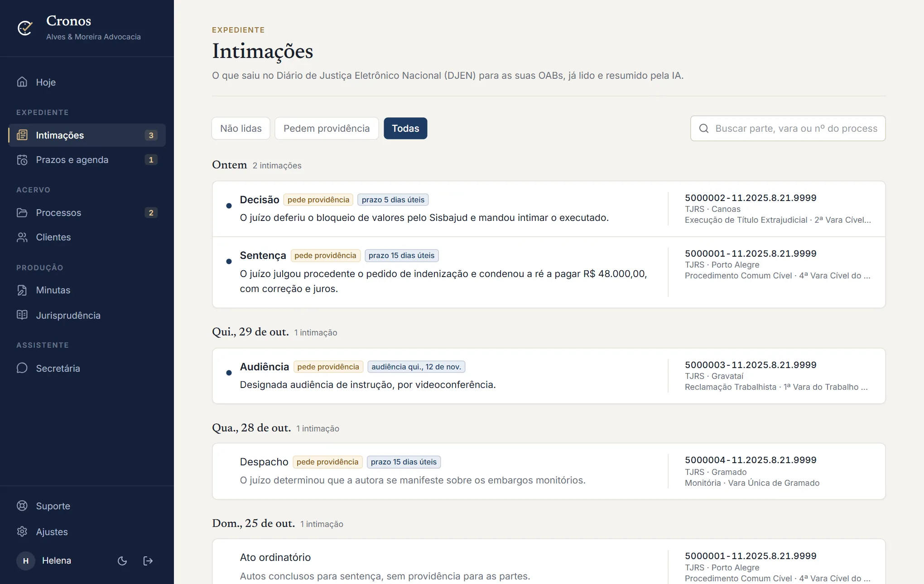Open Suporte link
Image resolution: width=924 pixels, height=584 pixels.
[87, 506]
